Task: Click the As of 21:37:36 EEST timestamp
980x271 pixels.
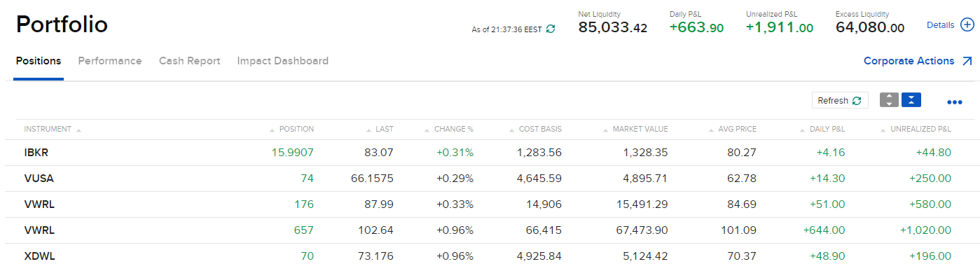Action: 506,29
